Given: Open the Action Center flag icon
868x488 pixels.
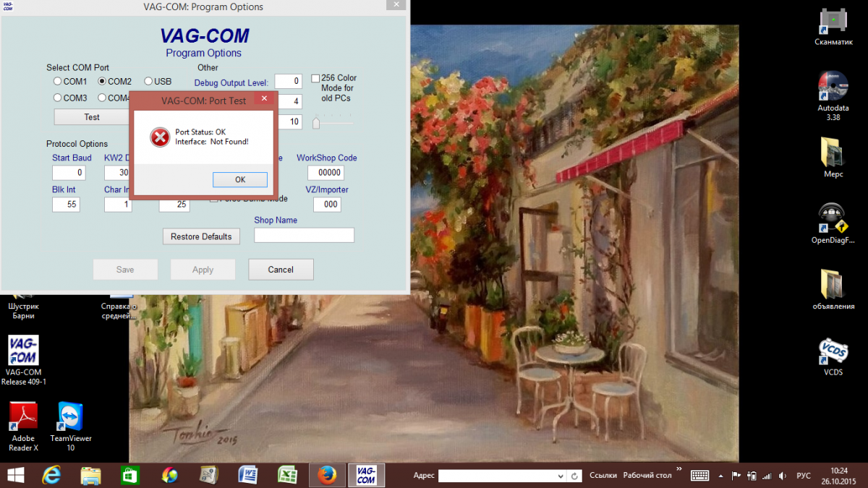Looking at the screenshot, I should pos(737,476).
